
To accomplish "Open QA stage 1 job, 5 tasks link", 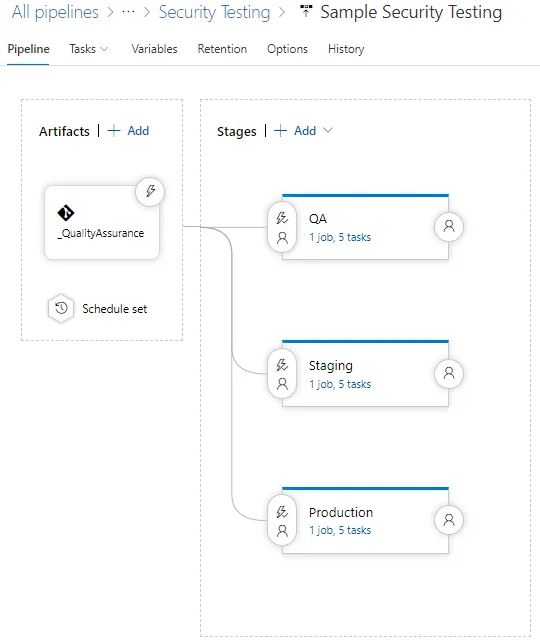I will [340, 237].
